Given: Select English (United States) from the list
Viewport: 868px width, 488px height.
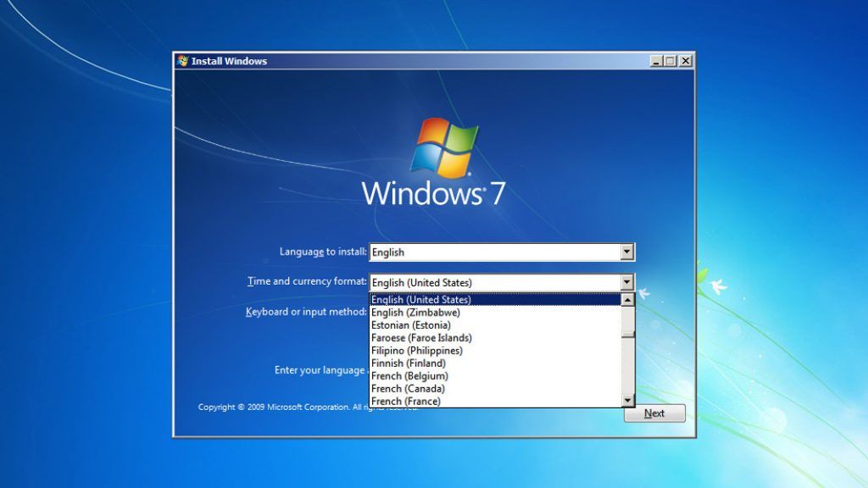Looking at the screenshot, I should coord(421,300).
